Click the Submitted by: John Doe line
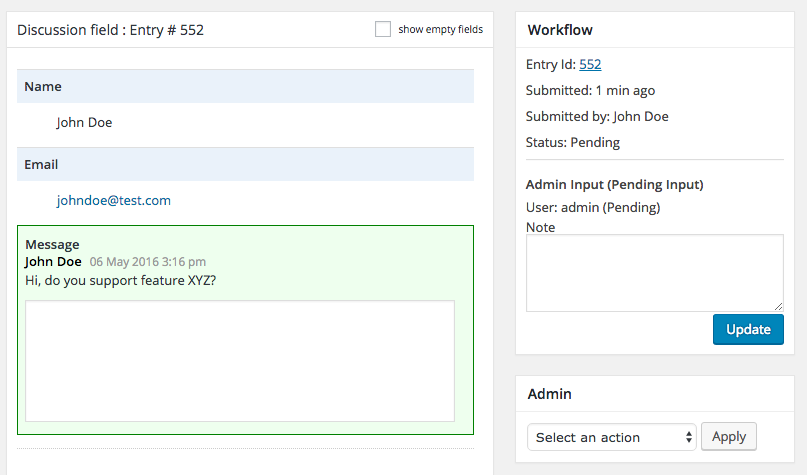Image resolution: width=807 pixels, height=475 pixels. coord(597,116)
